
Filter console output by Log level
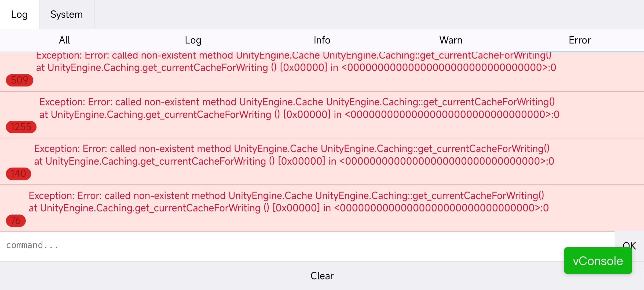tap(193, 40)
